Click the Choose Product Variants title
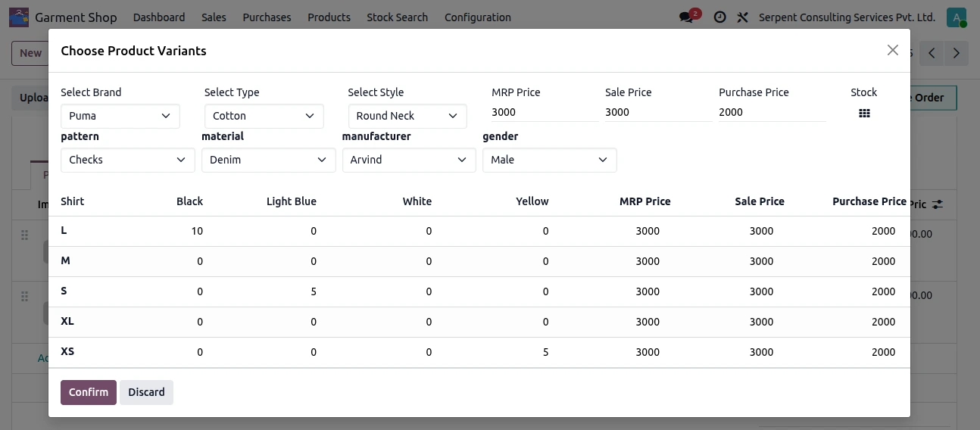 point(133,51)
